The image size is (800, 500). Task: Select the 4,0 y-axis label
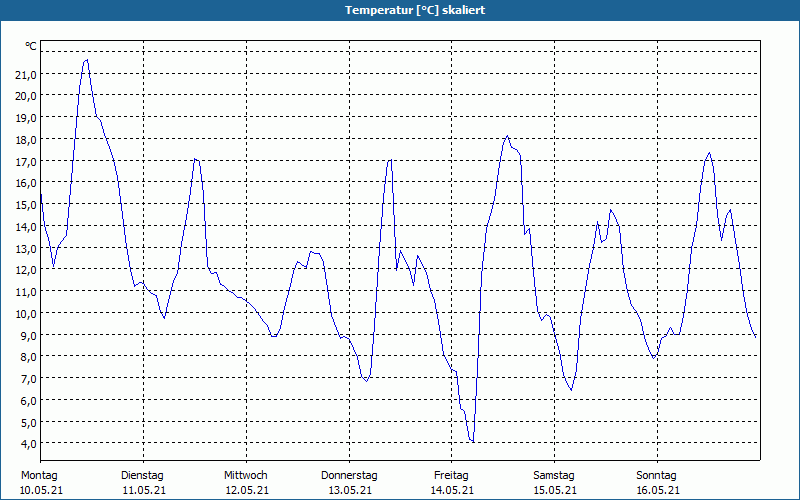[28, 443]
